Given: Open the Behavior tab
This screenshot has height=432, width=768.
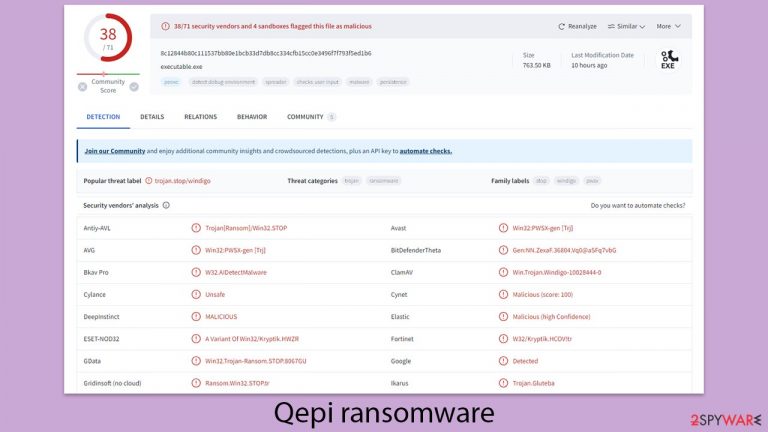Looking at the screenshot, I should (x=252, y=117).
